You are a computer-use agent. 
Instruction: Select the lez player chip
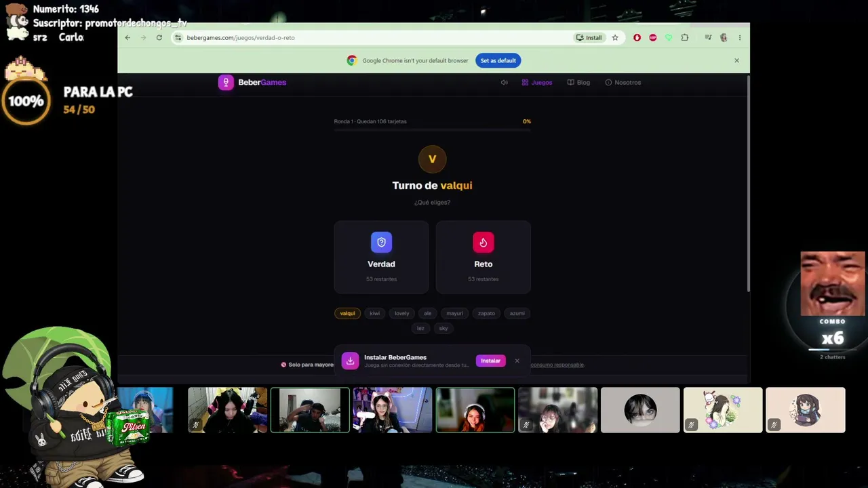click(420, 328)
